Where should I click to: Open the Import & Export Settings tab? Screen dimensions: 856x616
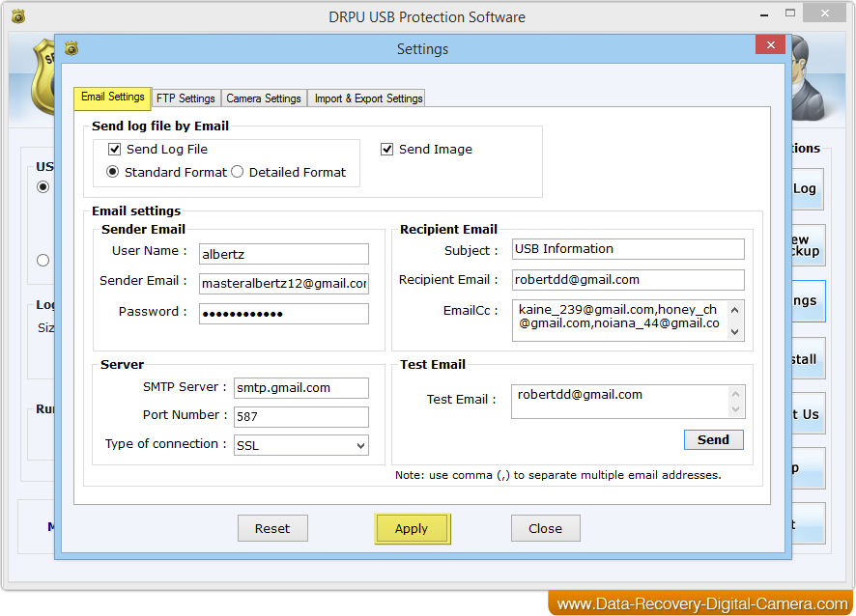(368, 98)
